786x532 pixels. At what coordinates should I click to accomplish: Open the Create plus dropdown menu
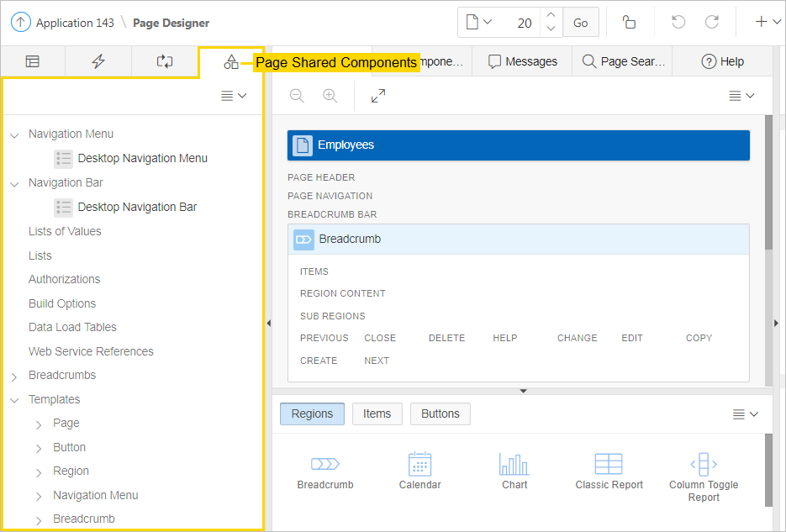(767, 23)
